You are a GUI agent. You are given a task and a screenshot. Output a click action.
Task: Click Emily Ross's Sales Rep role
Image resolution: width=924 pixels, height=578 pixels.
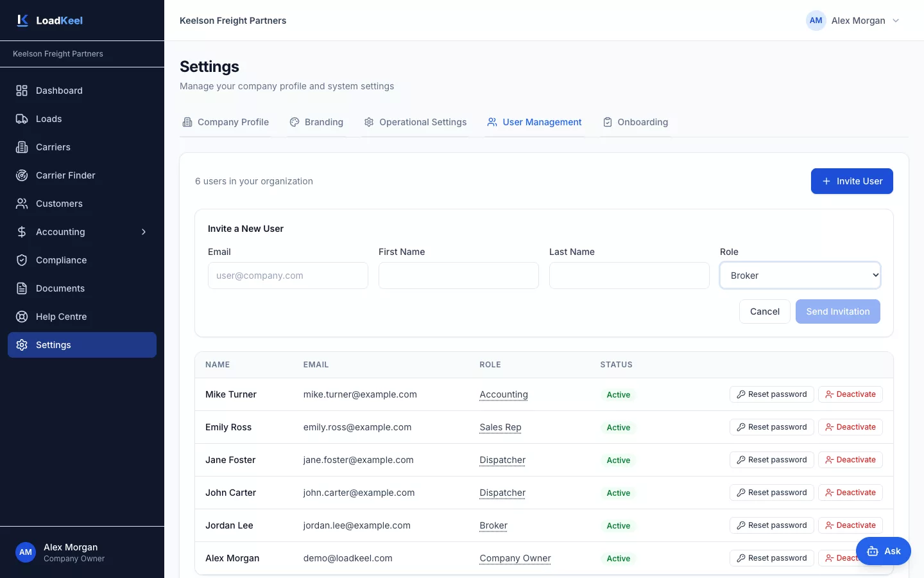coord(501,427)
